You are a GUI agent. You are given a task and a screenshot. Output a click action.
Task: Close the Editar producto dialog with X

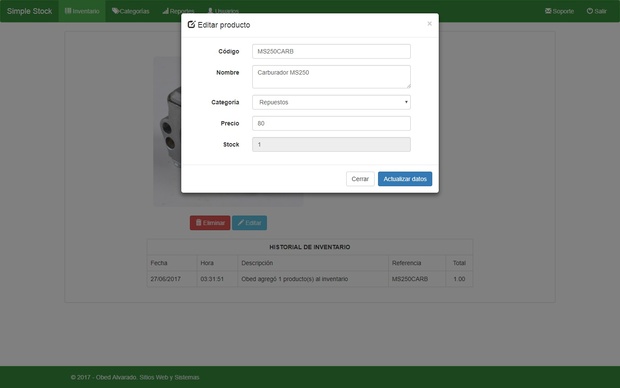(429, 24)
